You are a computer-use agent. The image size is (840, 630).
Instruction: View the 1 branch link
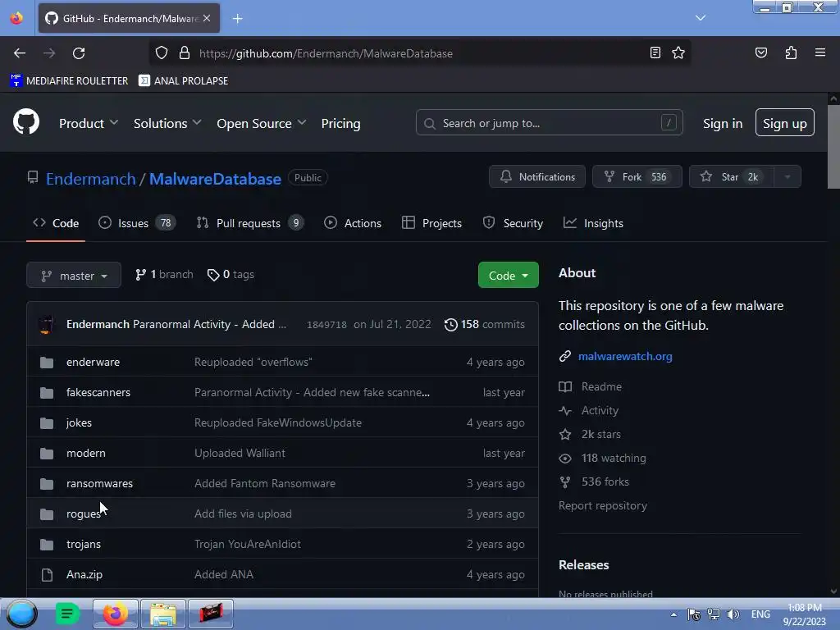point(164,274)
